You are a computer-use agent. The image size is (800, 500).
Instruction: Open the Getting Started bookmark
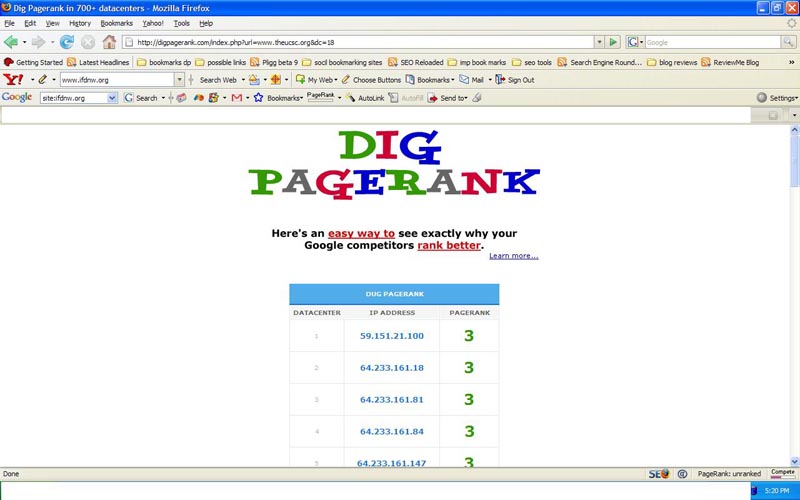33,62
